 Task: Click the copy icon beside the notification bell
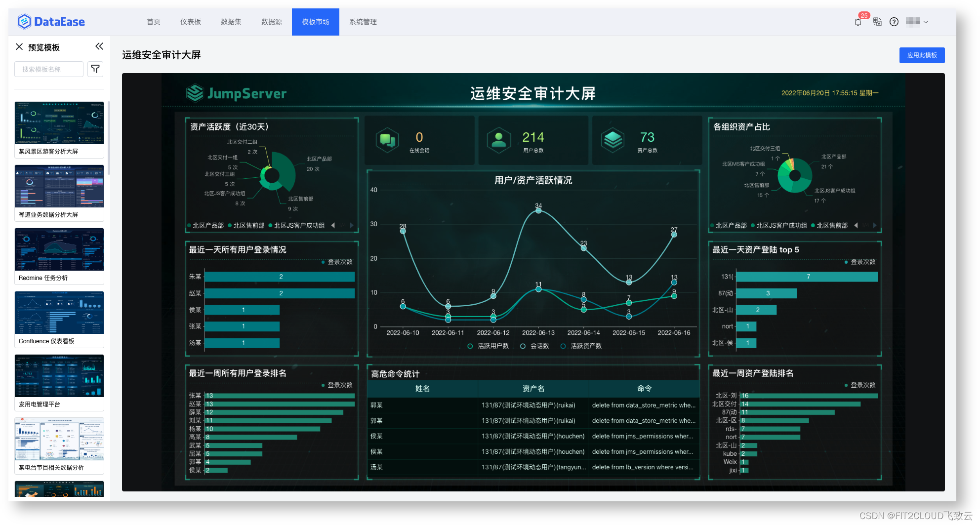876,22
